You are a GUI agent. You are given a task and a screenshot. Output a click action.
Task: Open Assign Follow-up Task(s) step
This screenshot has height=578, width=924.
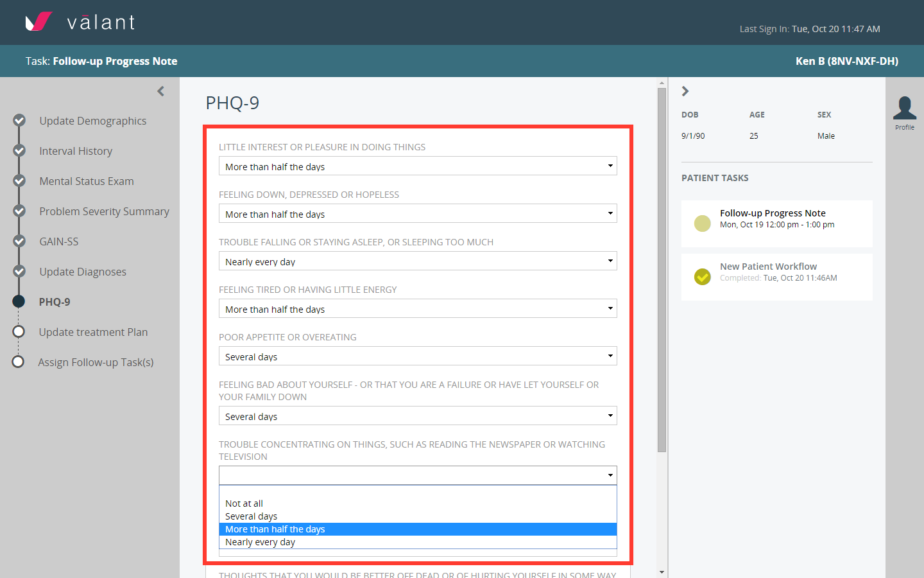point(96,362)
